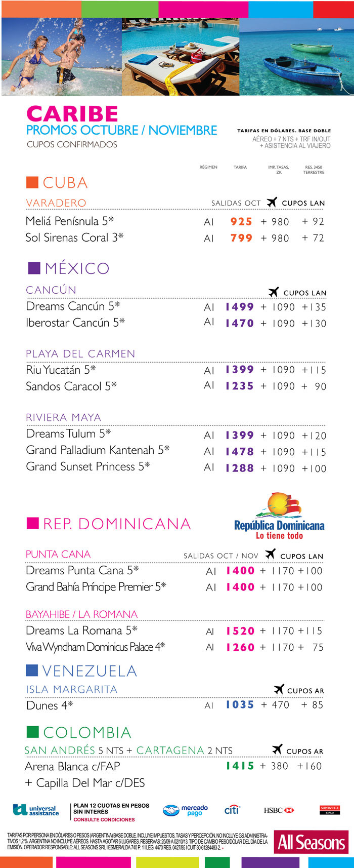354x868 pixels.
Task: Select the Dreams Tulum 5* hotel listing
Action: click(x=68, y=433)
